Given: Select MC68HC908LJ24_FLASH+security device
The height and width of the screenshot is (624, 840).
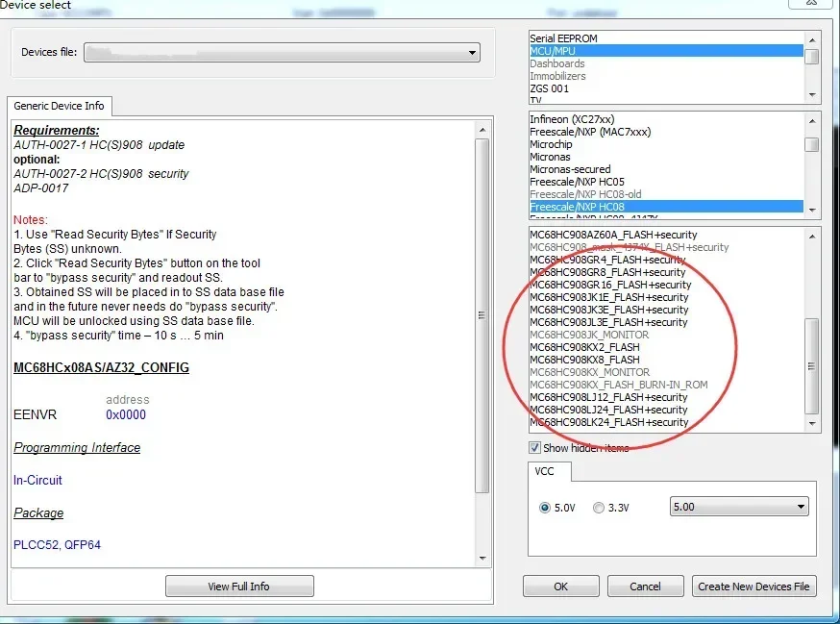Looking at the screenshot, I should point(666,410).
